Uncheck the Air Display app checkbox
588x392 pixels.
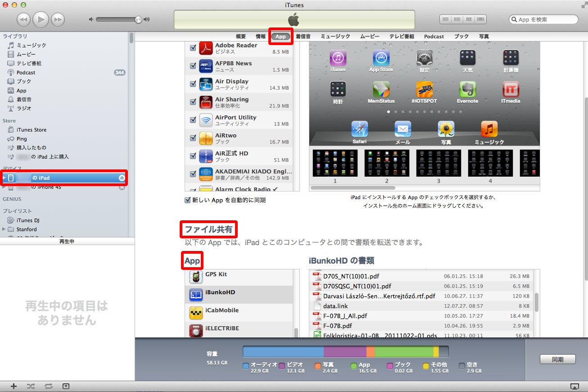point(193,84)
